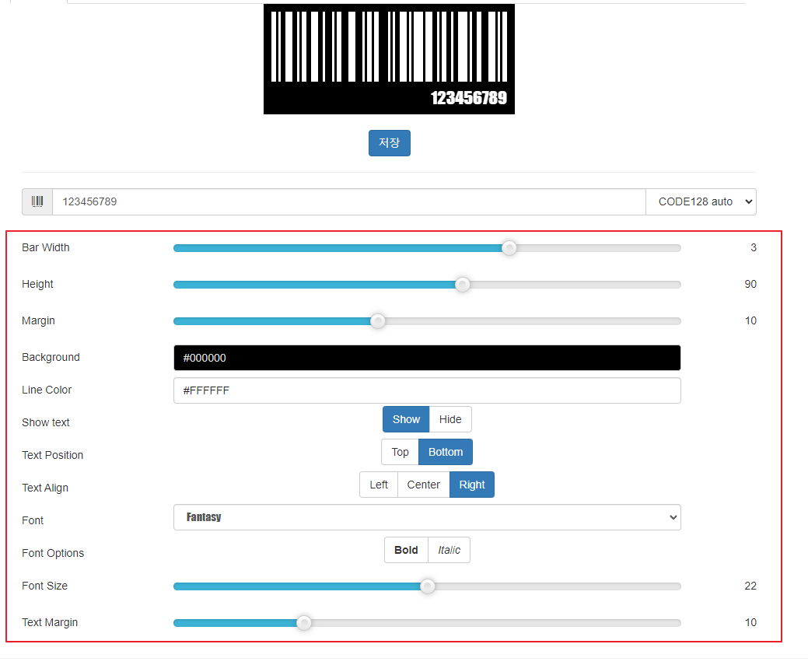Click the Bar Width label
808x672 pixels.
pos(46,247)
